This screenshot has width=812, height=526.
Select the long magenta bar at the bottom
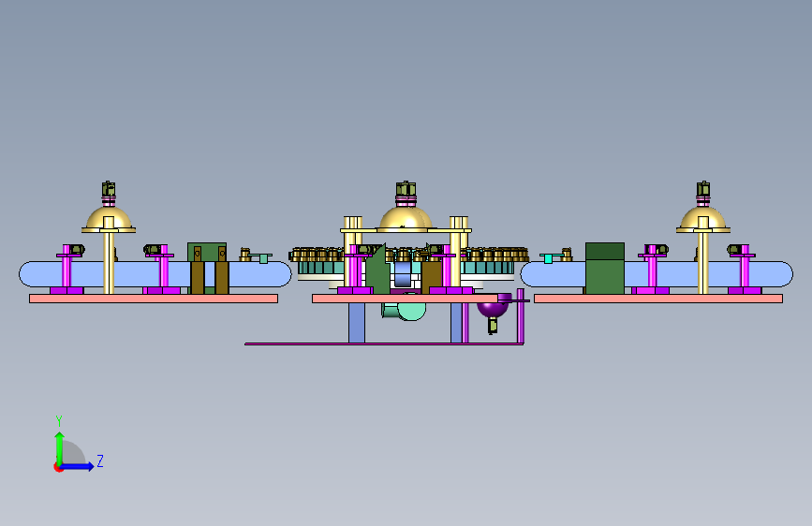pos(384,343)
